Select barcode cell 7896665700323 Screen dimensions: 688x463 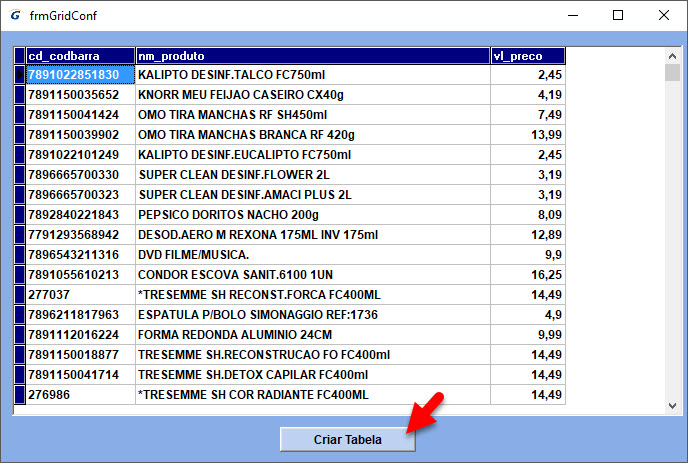(x=80, y=194)
